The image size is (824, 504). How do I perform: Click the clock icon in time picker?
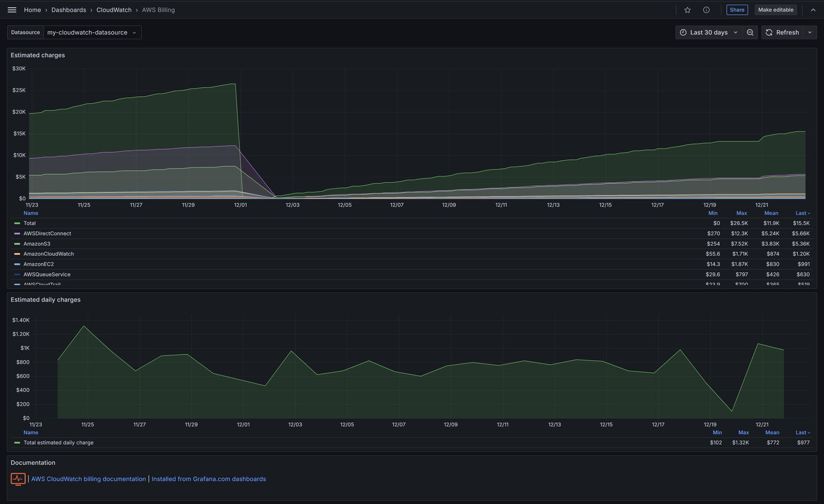pyautogui.click(x=683, y=32)
